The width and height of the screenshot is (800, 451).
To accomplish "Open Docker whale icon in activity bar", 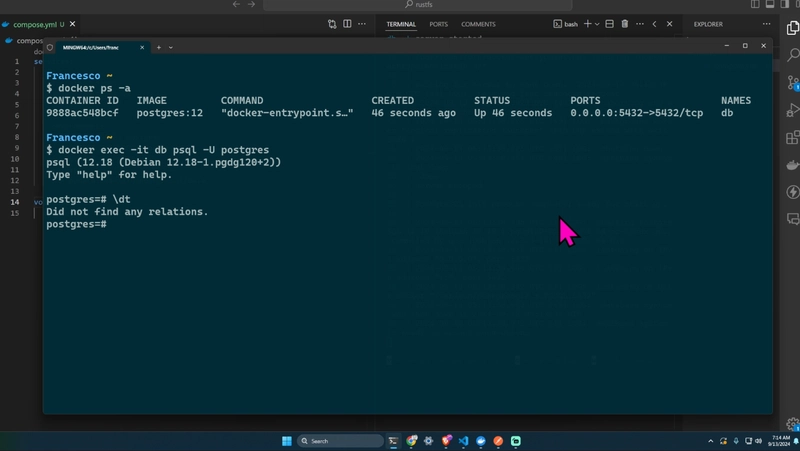I will point(793,165).
